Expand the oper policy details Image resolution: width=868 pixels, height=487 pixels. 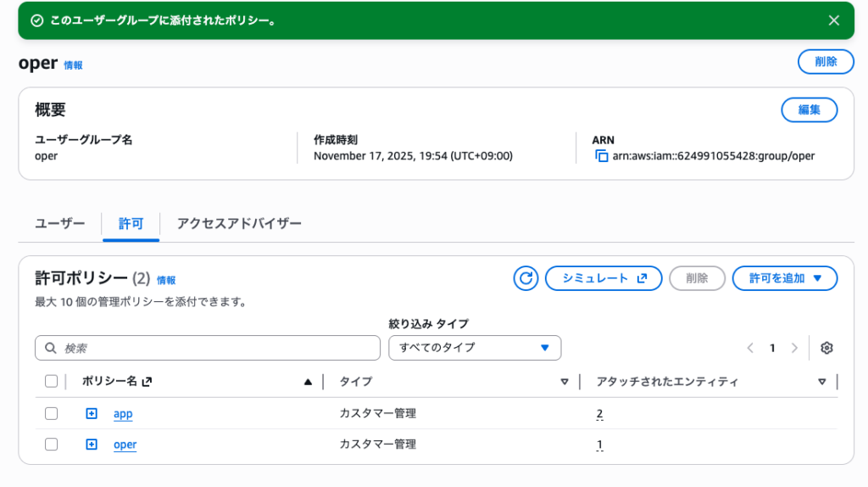click(x=92, y=445)
